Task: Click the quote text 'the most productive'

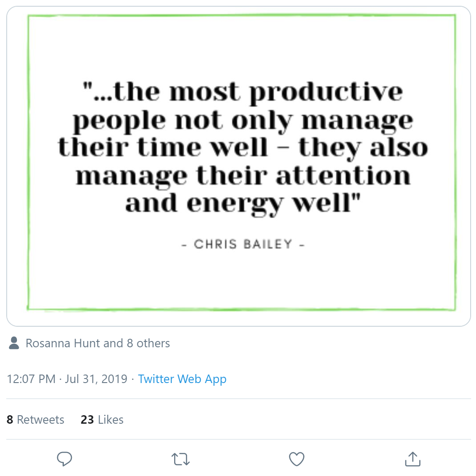Action: point(259,92)
